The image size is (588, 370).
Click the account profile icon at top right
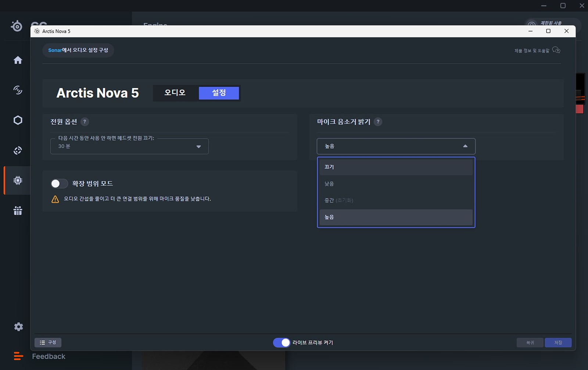click(531, 25)
